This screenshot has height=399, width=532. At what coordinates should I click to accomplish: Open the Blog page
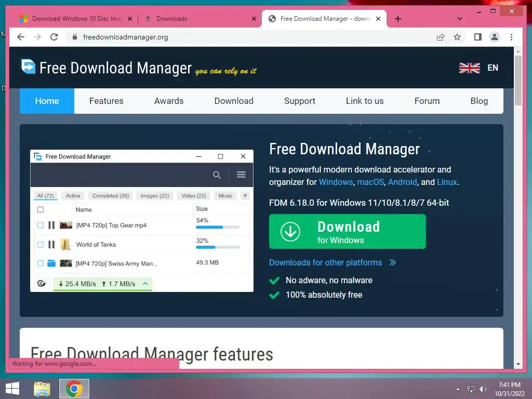pos(479,101)
